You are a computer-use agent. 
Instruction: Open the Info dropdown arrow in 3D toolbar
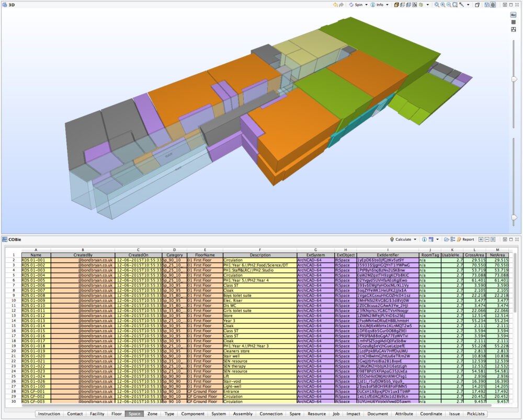(387, 5)
